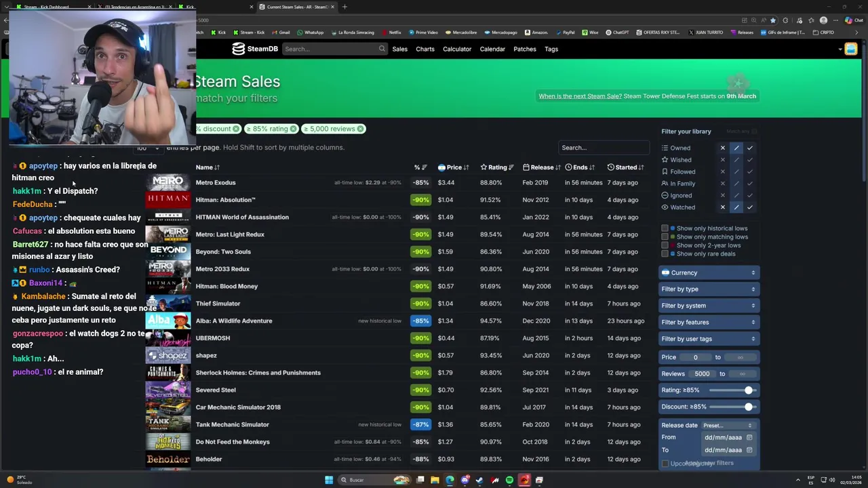Screen dimensions: 868x488
Task: Exclude Wished games with the X option
Action: pyautogui.click(x=723, y=160)
